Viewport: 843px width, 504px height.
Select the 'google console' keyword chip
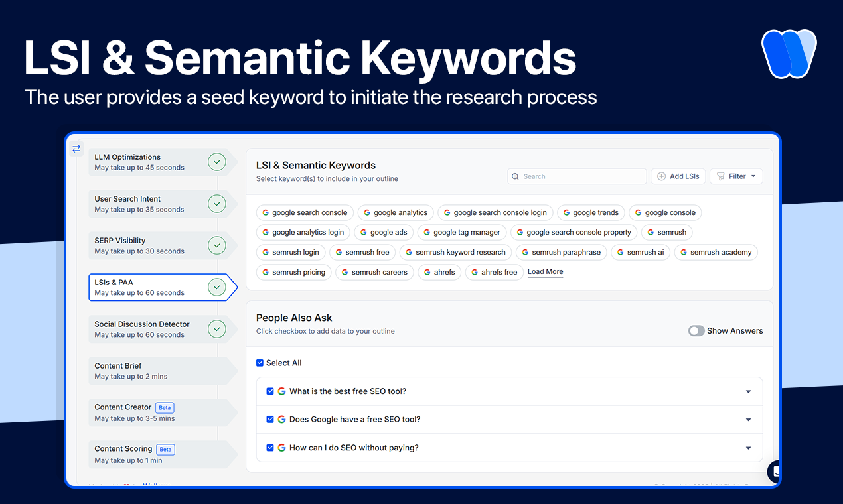click(x=665, y=213)
